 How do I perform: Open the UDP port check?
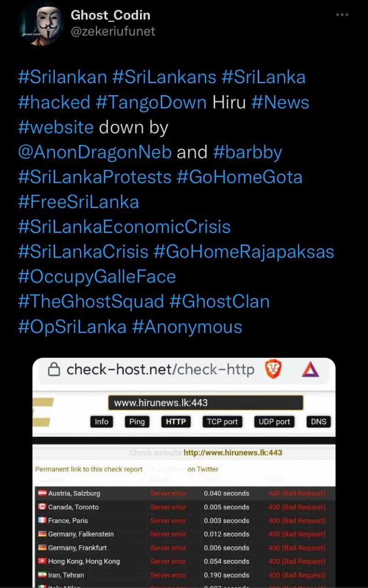click(274, 422)
